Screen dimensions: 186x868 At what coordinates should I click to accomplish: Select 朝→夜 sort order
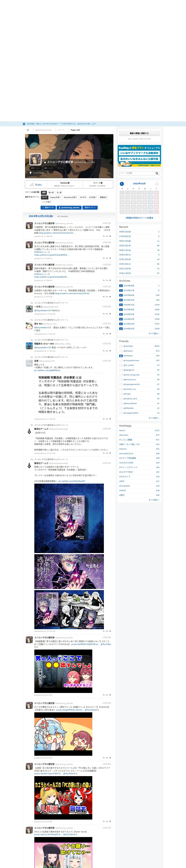51,193
